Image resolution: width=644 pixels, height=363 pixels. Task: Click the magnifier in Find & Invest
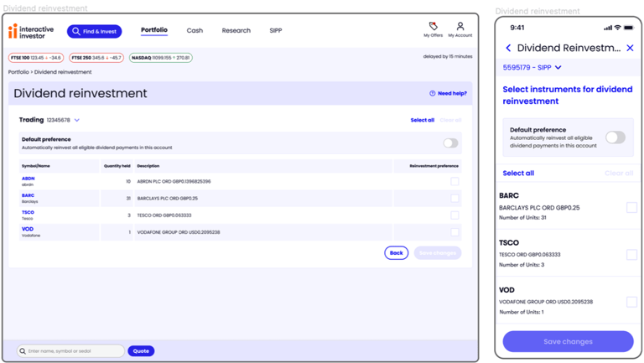(x=76, y=31)
